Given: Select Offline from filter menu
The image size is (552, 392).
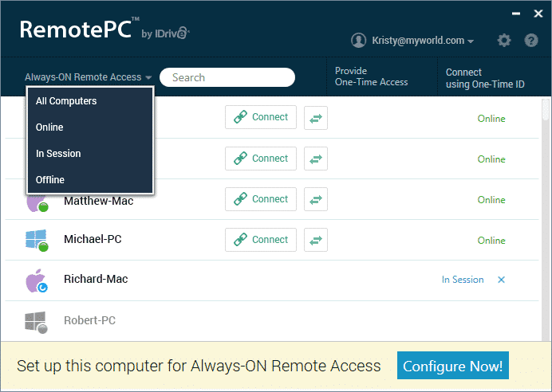Looking at the screenshot, I should pyautogui.click(x=90, y=179).
